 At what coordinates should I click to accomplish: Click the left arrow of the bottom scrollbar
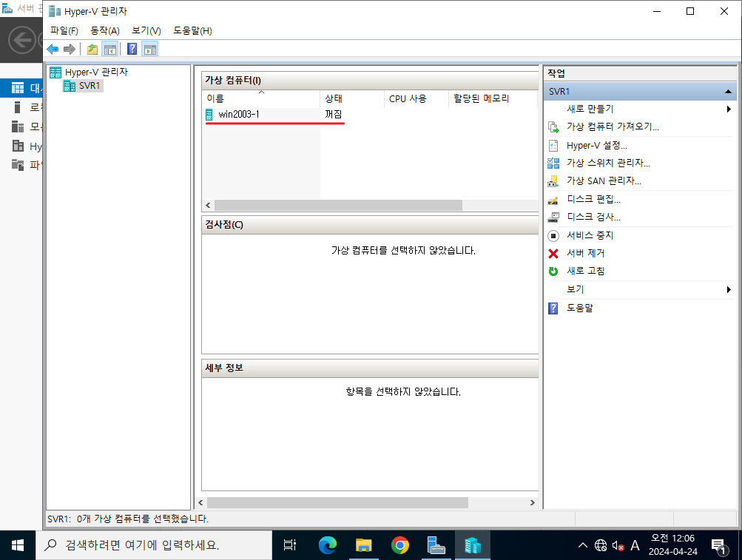[200, 502]
